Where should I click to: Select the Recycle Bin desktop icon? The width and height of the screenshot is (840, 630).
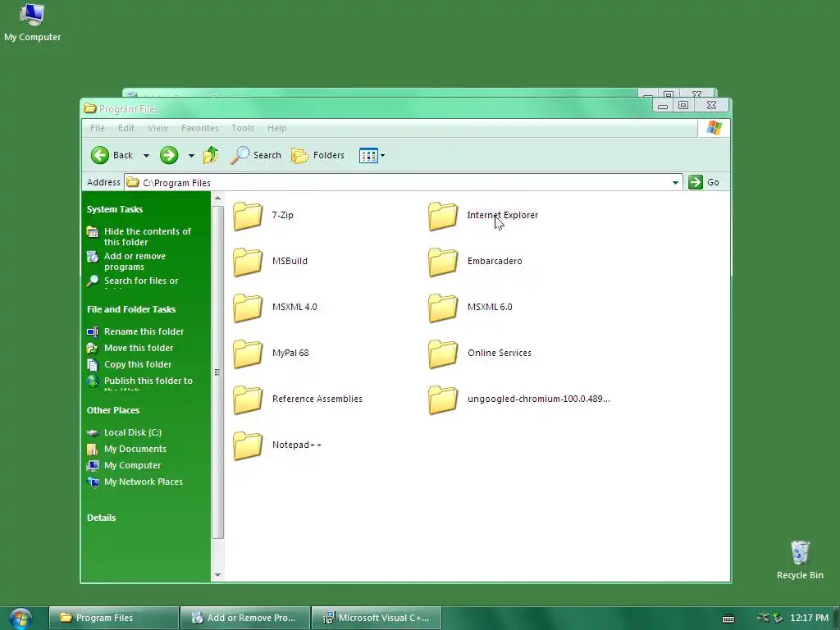800,559
